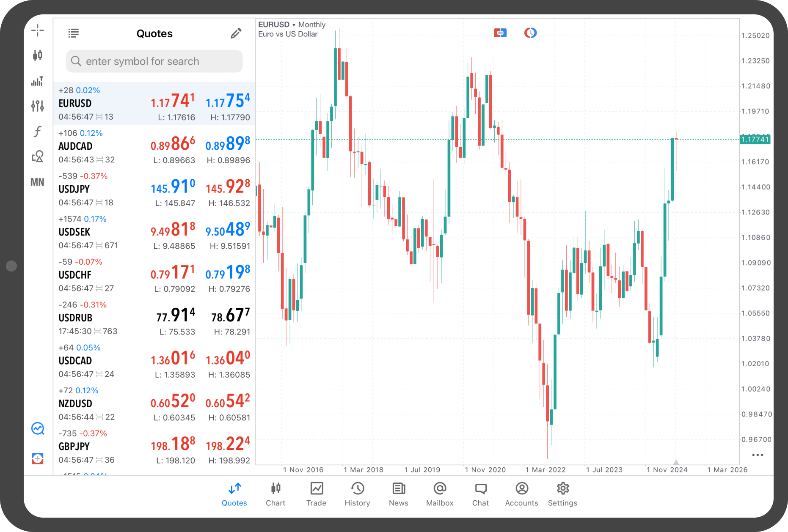This screenshot has width=788, height=532.
Task: Open the drawing objects shapes icon
Action: click(x=37, y=156)
